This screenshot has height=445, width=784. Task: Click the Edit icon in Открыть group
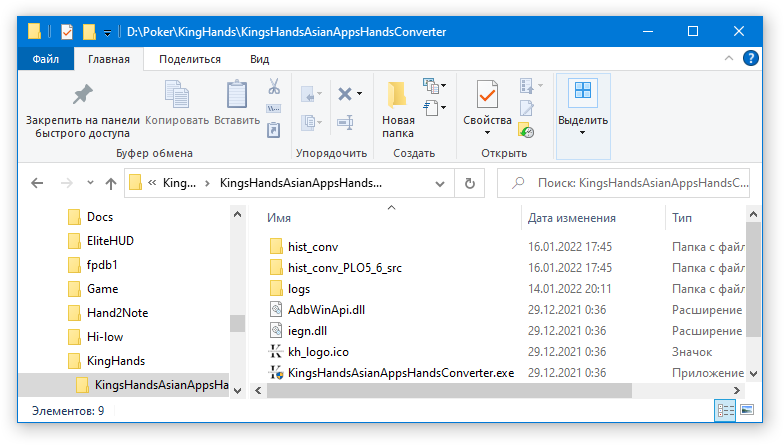click(x=527, y=108)
